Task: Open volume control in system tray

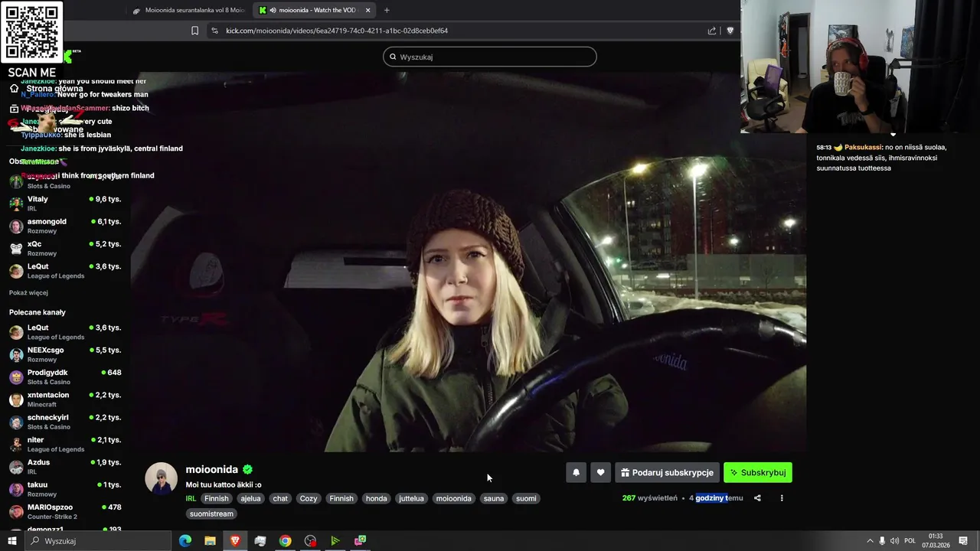Action: (894, 541)
